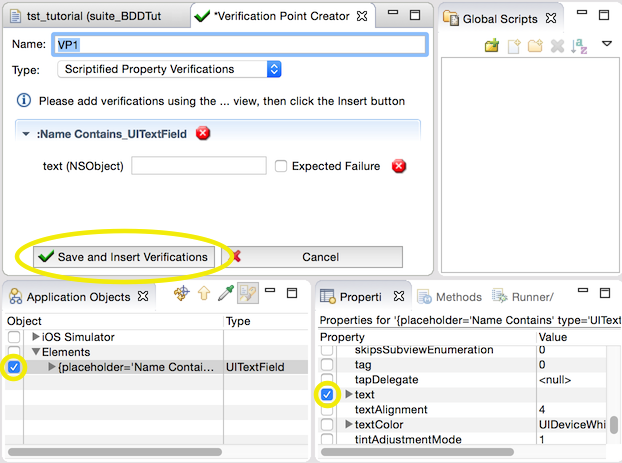
Task: Click the VP1 Name input field
Action: pos(240,44)
